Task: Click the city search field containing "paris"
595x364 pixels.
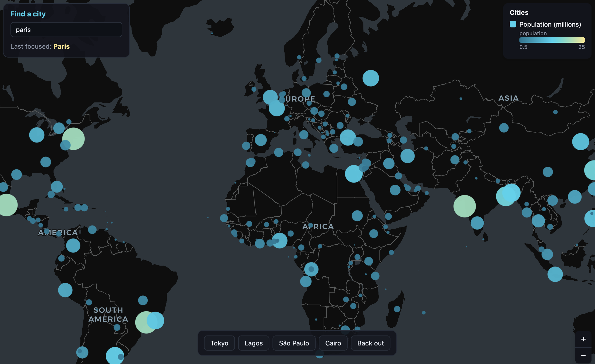Action: [66, 30]
